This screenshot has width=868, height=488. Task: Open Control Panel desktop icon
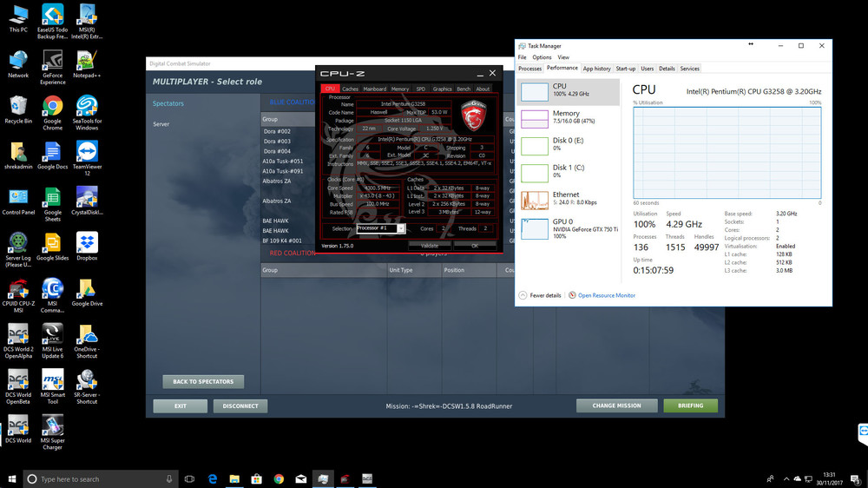18,201
